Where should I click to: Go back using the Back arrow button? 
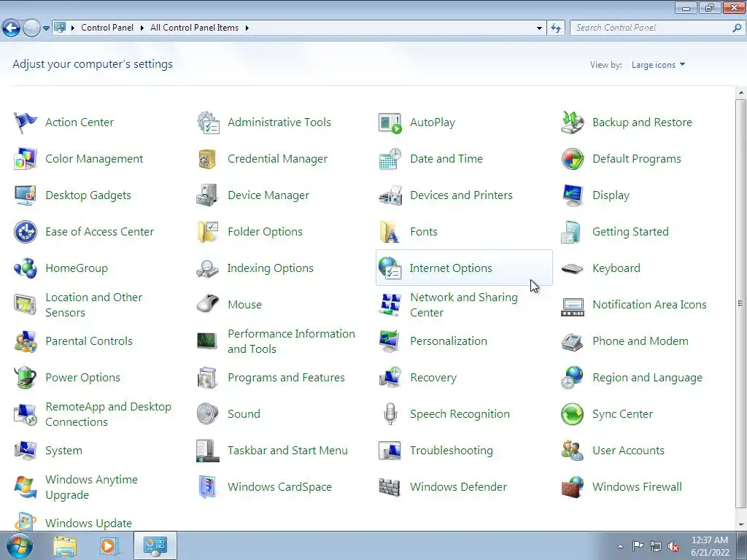pyautogui.click(x=12, y=28)
